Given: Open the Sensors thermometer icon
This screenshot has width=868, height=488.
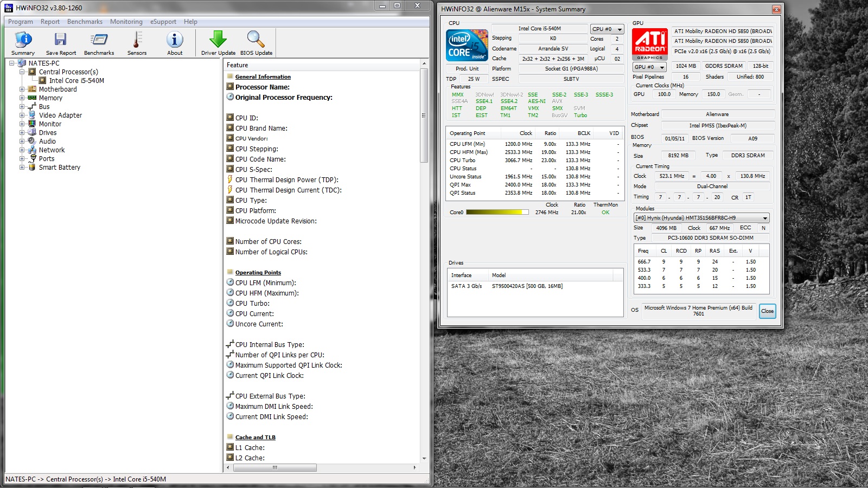Looking at the screenshot, I should pyautogui.click(x=137, y=40).
